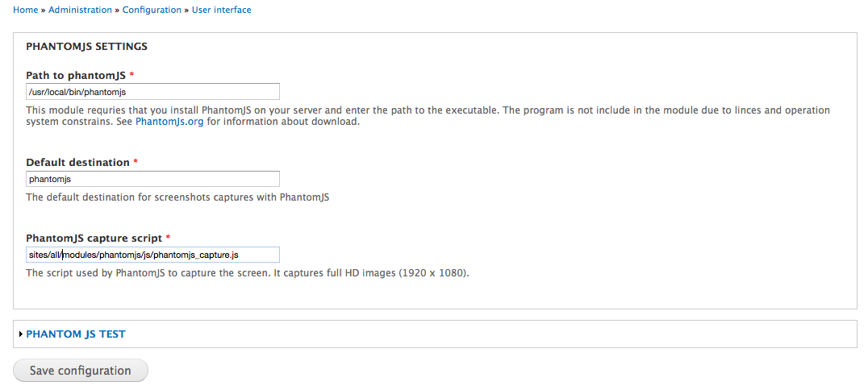Viewport: 868px width, 390px height.
Task: Click the required asterisk beside capture script
Action: (x=168, y=238)
